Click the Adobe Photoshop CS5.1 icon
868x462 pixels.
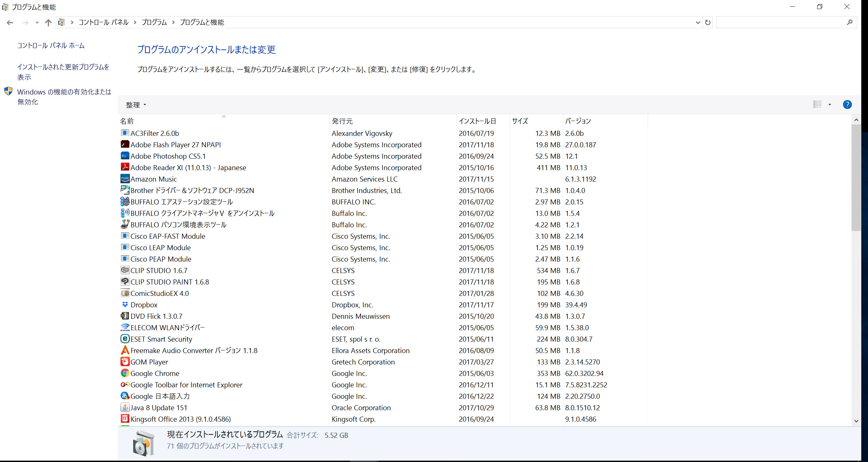coord(125,156)
